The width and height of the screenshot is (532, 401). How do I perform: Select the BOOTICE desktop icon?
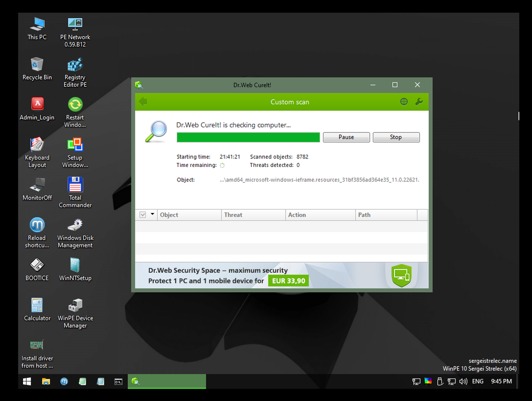click(x=37, y=270)
